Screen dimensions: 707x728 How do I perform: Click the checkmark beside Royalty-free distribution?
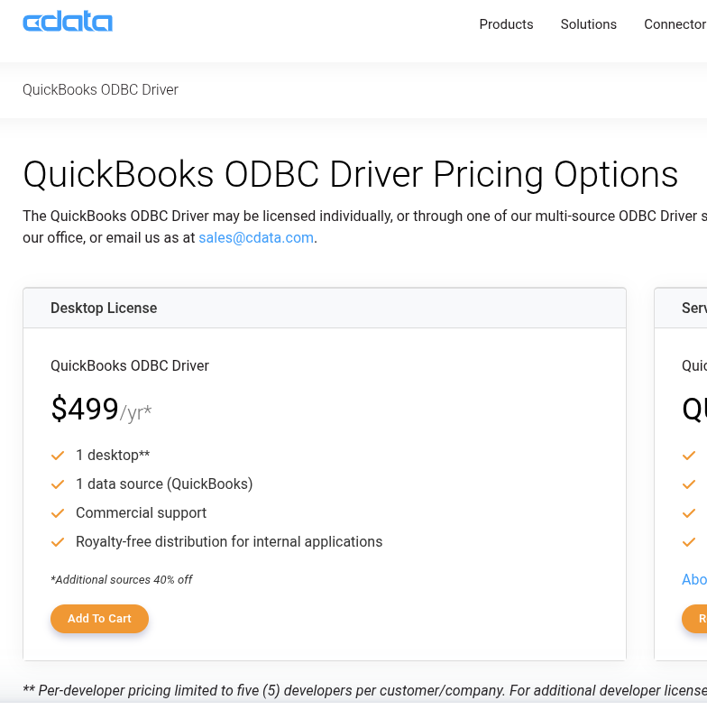point(58,542)
